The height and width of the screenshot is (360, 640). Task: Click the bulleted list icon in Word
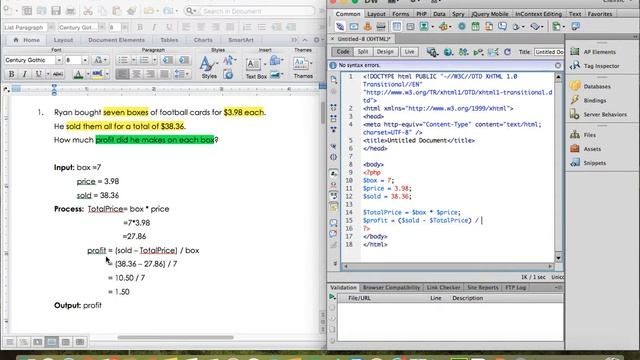pyautogui.click(x=123, y=60)
